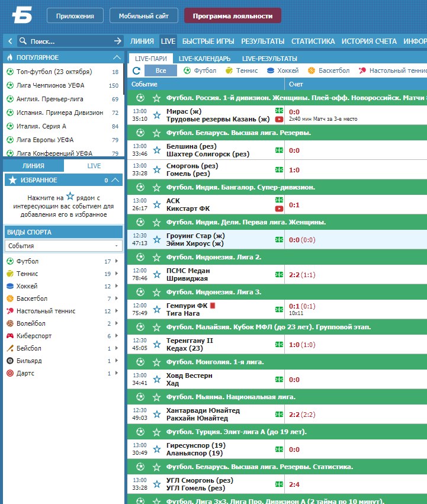The height and width of the screenshot is (504, 427).
Task: Expand the Теннис sport list arrow
Action: (x=117, y=274)
